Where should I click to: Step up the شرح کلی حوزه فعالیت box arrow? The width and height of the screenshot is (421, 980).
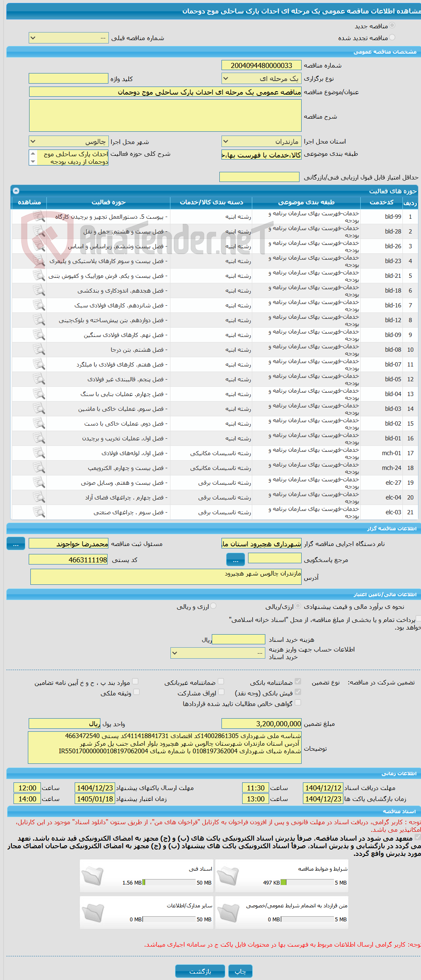tap(33, 154)
